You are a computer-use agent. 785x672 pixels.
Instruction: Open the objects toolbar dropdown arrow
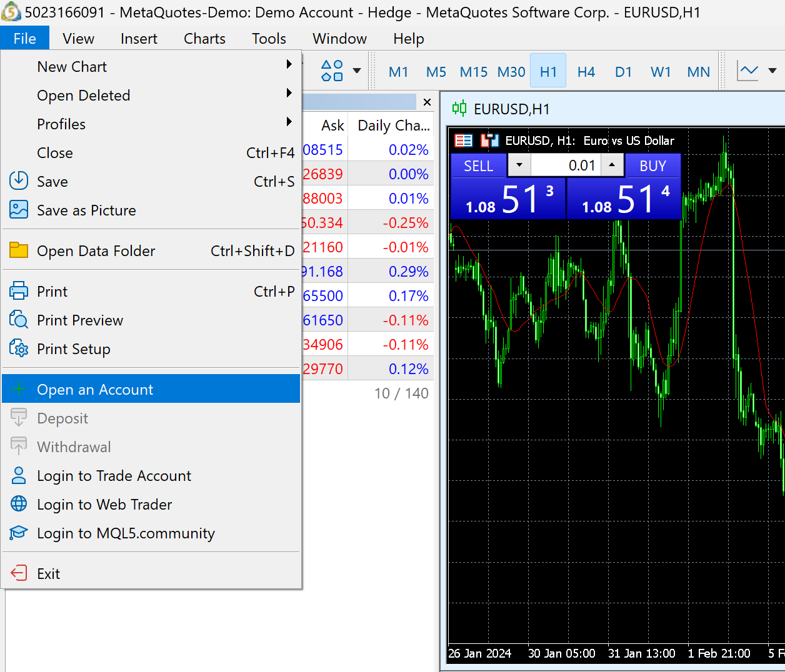[x=357, y=71]
